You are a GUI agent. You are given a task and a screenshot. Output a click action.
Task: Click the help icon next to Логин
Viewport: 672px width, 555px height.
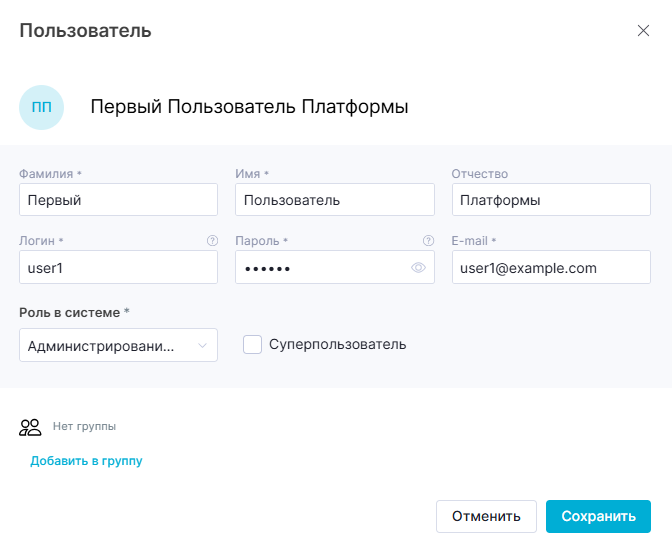click(212, 241)
